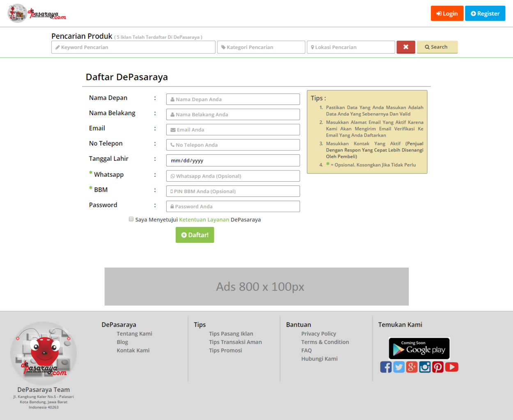Viewport: 513px width, 420px height.
Task: Open the Facebook social icon
Action: (386, 367)
